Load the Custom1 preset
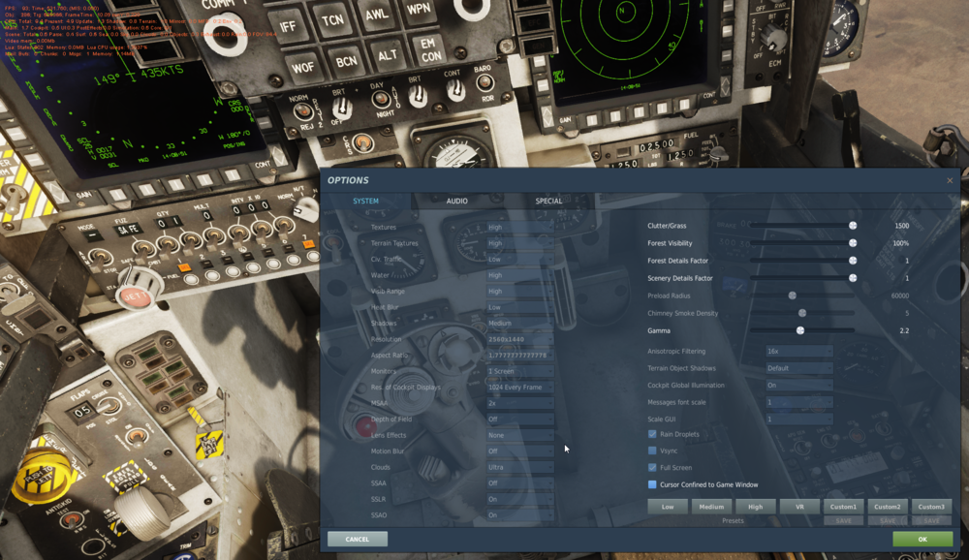Image resolution: width=969 pixels, height=560 pixels. click(x=844, y=506)
